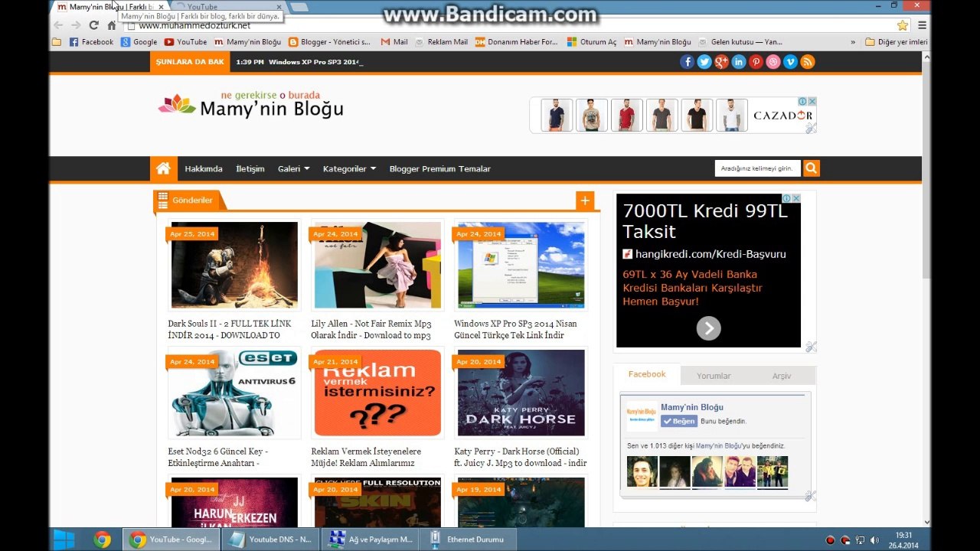Click the network icon in the system tray
This screenshot has height=551, width=980.
[860, 540]
